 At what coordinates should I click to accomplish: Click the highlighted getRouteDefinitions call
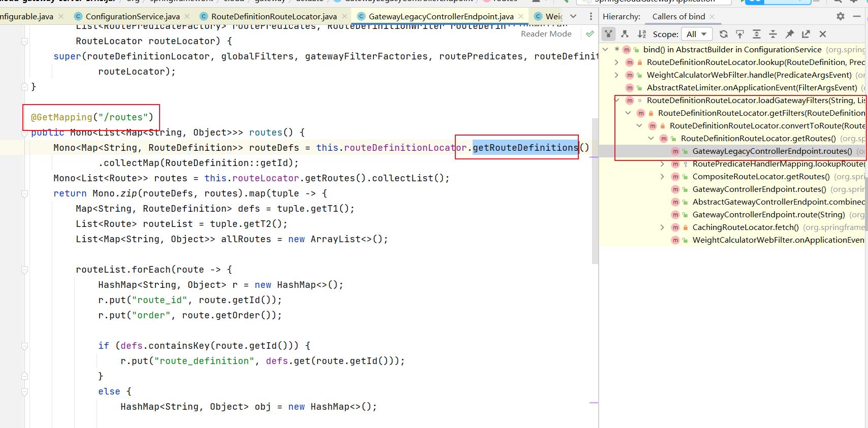[x=525, y=148]
